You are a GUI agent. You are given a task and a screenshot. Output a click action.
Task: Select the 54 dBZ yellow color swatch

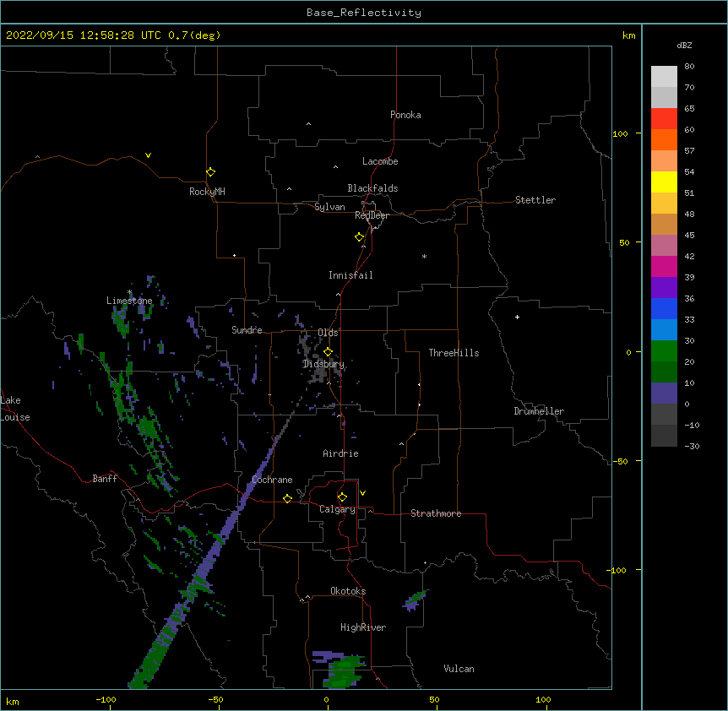pos(664,182)
